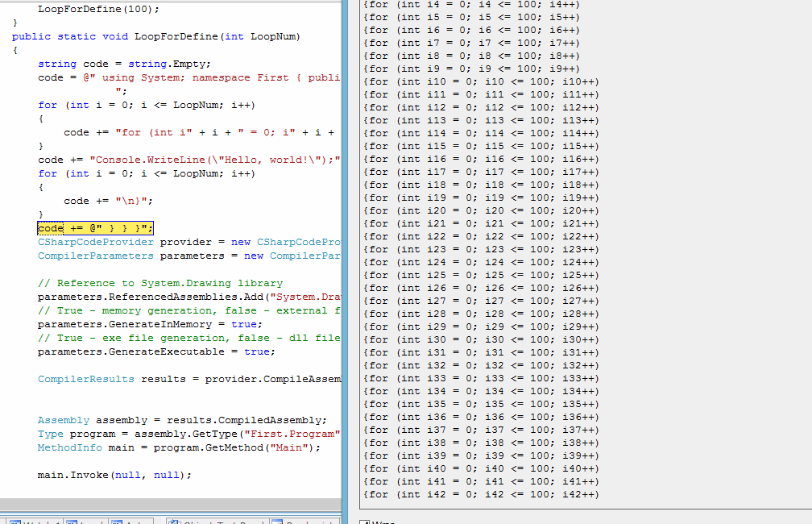812x524 pixels.
Task: Click the Assembly assembly = results.CompiledAssembly line
Action: [182, 420]
